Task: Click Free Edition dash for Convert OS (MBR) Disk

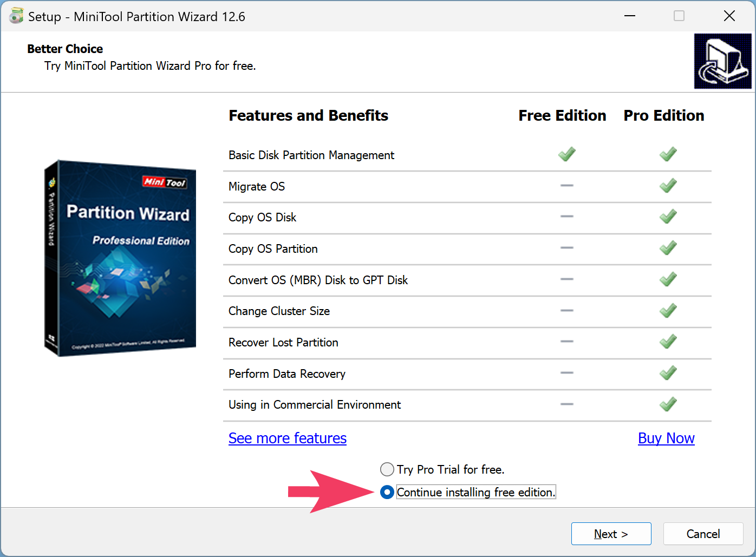Action: click(567, 279)
